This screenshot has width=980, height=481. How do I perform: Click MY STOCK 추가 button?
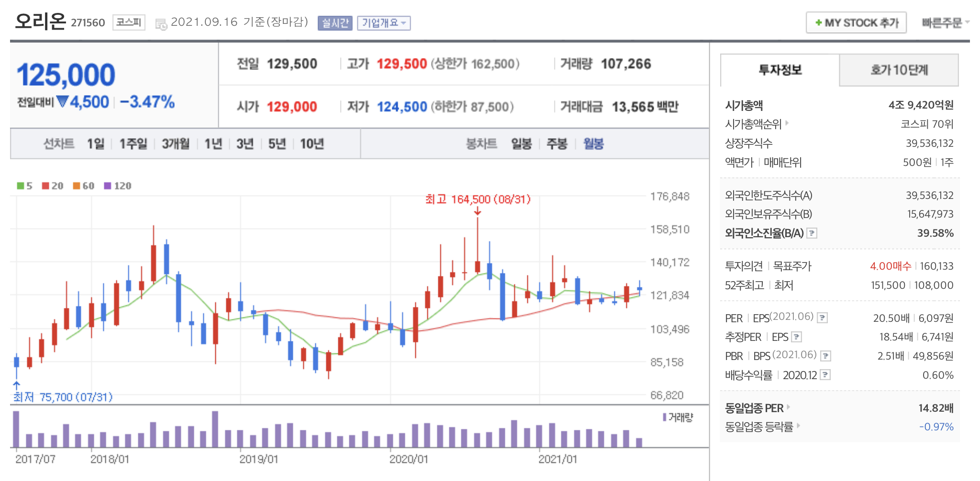pyautogui.click(x=857, y=22)
